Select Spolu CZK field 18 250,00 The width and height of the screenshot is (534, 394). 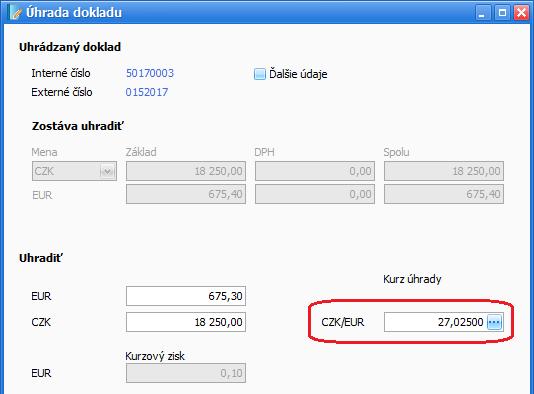click(x=444, y=171)
